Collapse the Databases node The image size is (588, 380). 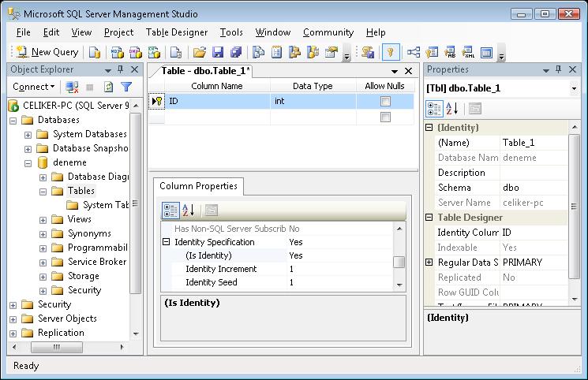pyautogui.click(x=13, y=121)
